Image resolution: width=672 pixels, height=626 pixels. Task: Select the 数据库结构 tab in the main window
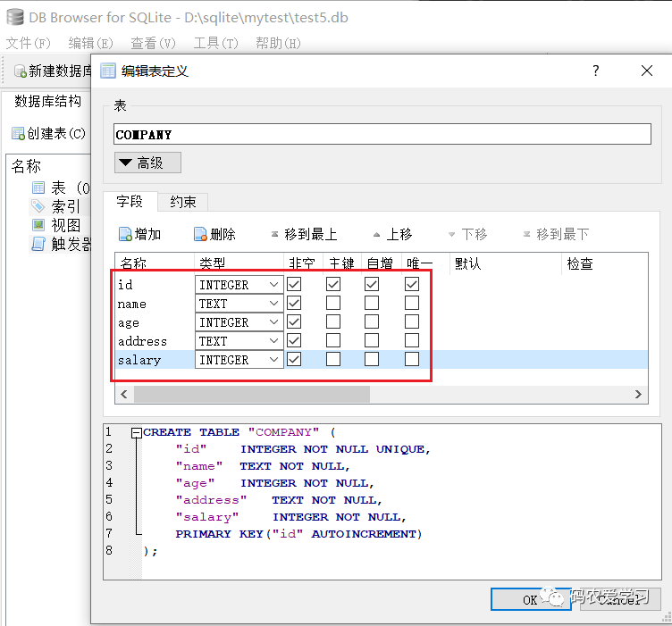(47, 102)
